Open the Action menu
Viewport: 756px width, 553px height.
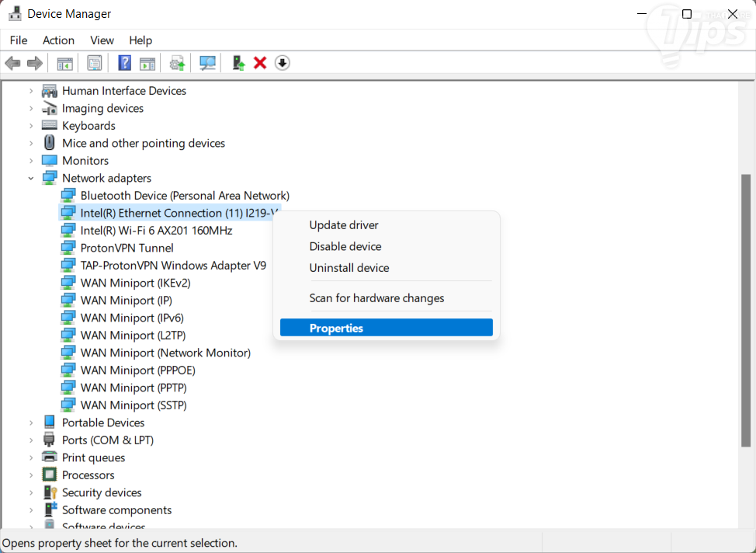coord(58,40)
